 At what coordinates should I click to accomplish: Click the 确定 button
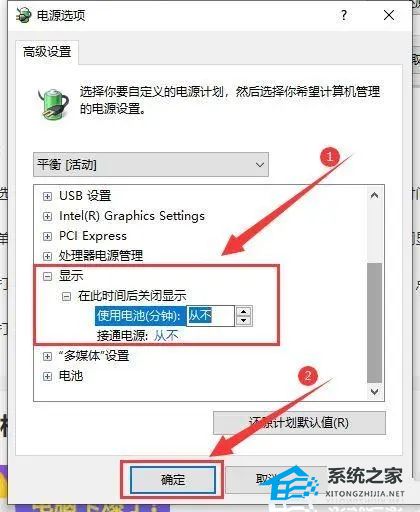click(172, 479)
